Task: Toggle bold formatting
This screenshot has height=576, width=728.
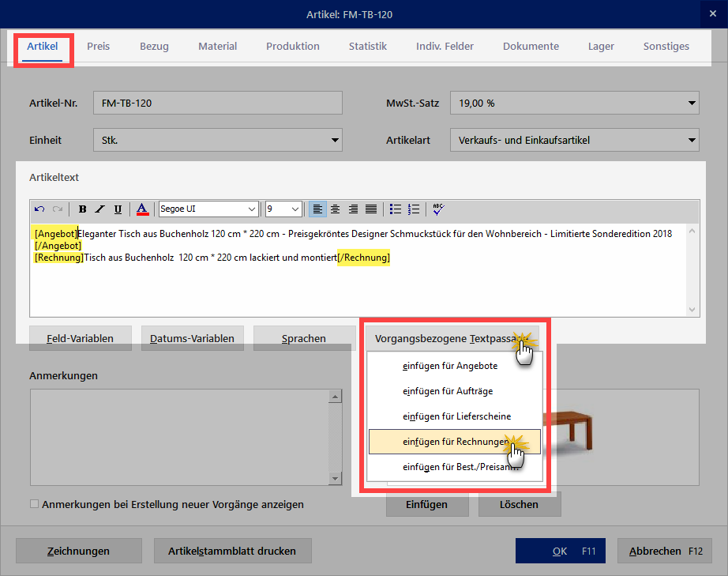Action: pyautogui.click(x=82, y=209)
